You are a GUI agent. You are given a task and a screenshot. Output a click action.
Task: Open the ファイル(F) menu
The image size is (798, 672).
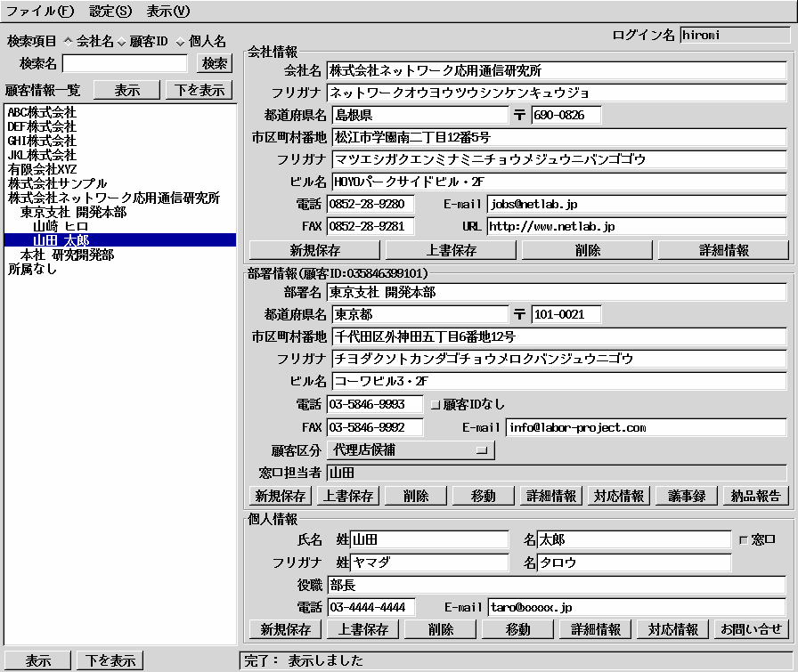[x=40, y=11]
